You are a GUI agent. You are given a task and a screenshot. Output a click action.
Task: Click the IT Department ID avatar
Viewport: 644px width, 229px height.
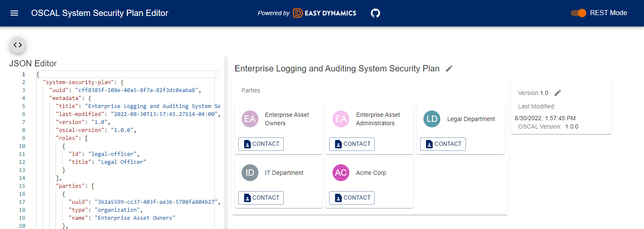tap(250, 173)
